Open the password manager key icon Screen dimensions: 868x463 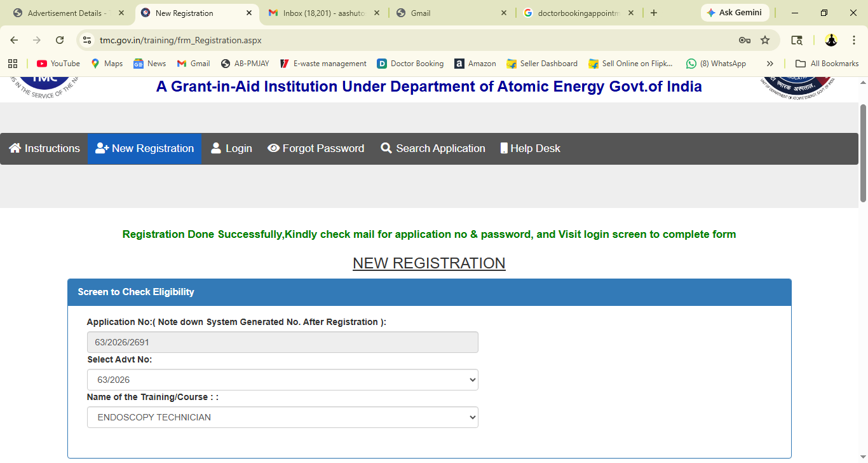tap(745, 40)
